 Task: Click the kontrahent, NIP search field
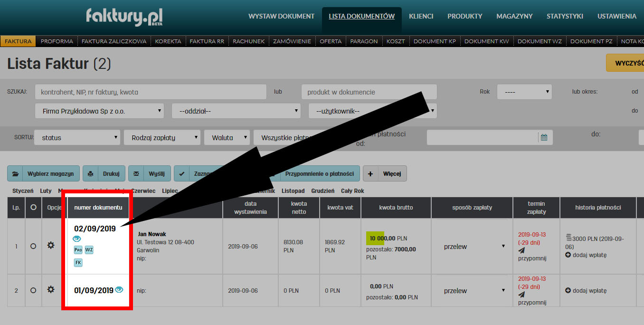(x=151, y=92)
